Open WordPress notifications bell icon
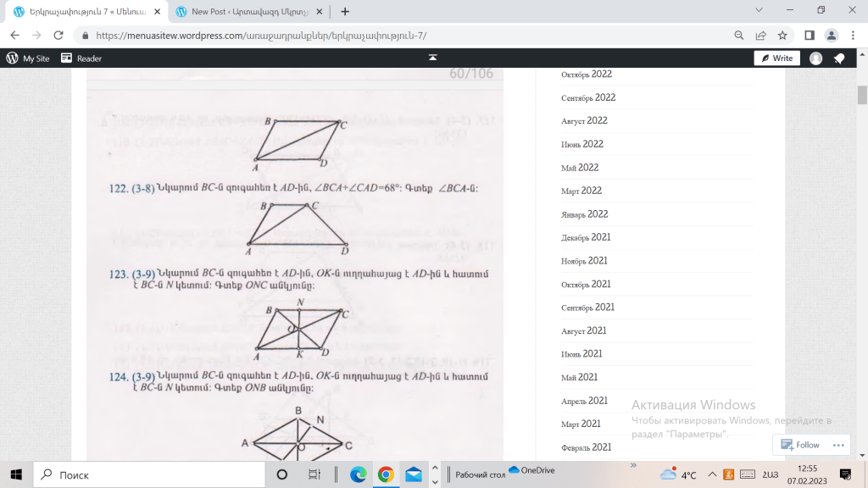Image resolution: width=868 pixels, height=488 pixels. click(839, 58)
